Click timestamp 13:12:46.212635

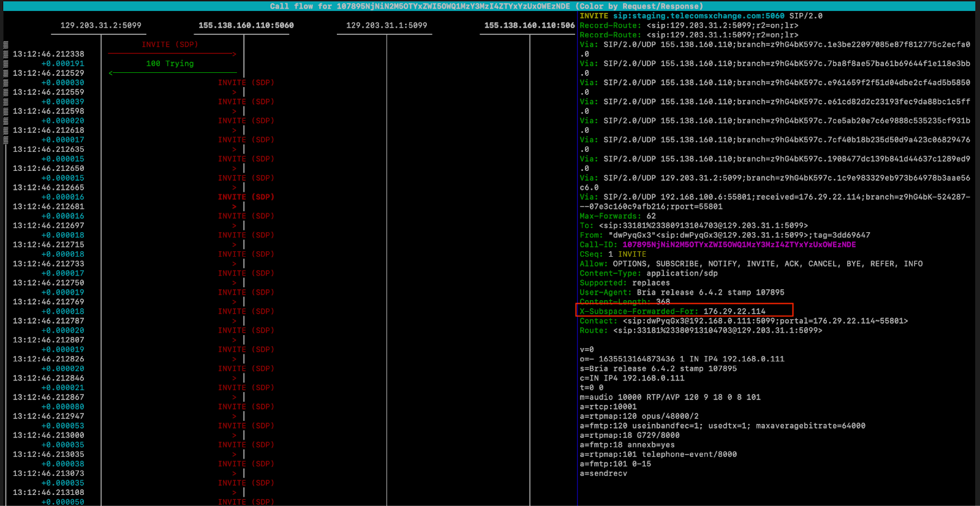pyautogui.click(x=48, y=149)
